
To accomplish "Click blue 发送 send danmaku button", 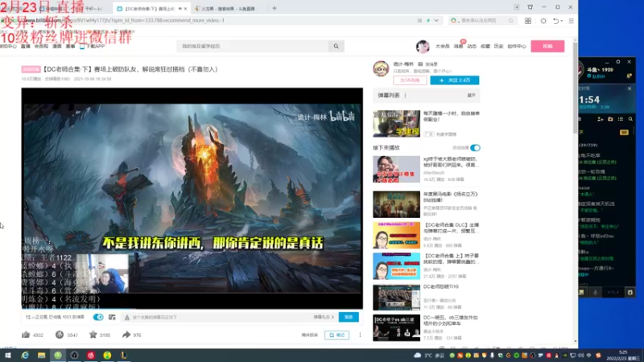I will click(x=349, y=317).
